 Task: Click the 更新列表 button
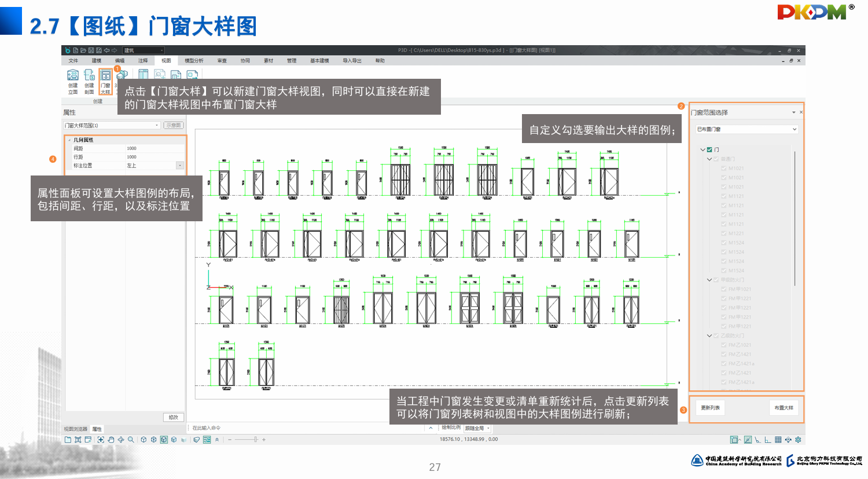[710, 408]
